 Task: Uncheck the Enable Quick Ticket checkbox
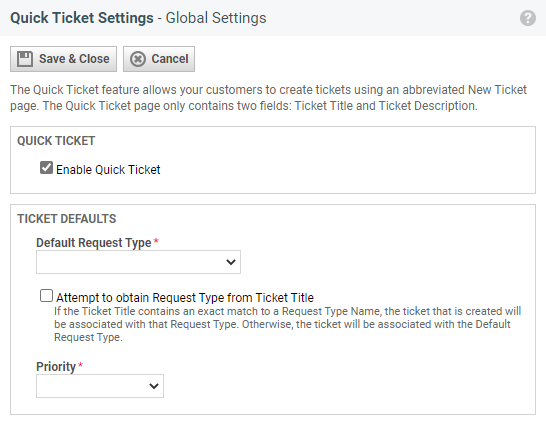(46, 168)
